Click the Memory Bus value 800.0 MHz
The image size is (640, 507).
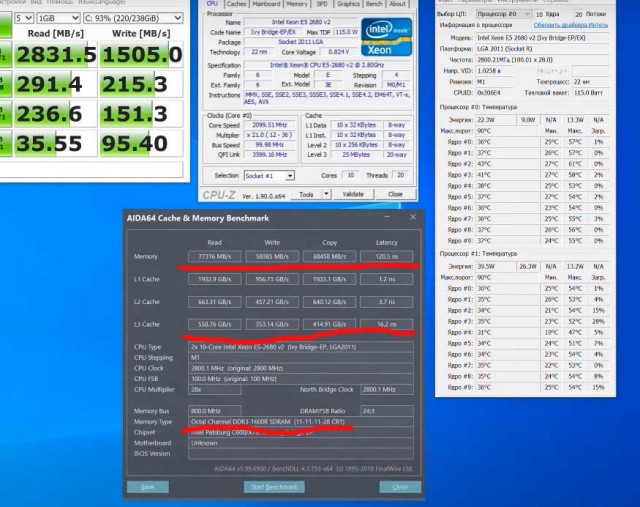[x=215, y=411]
